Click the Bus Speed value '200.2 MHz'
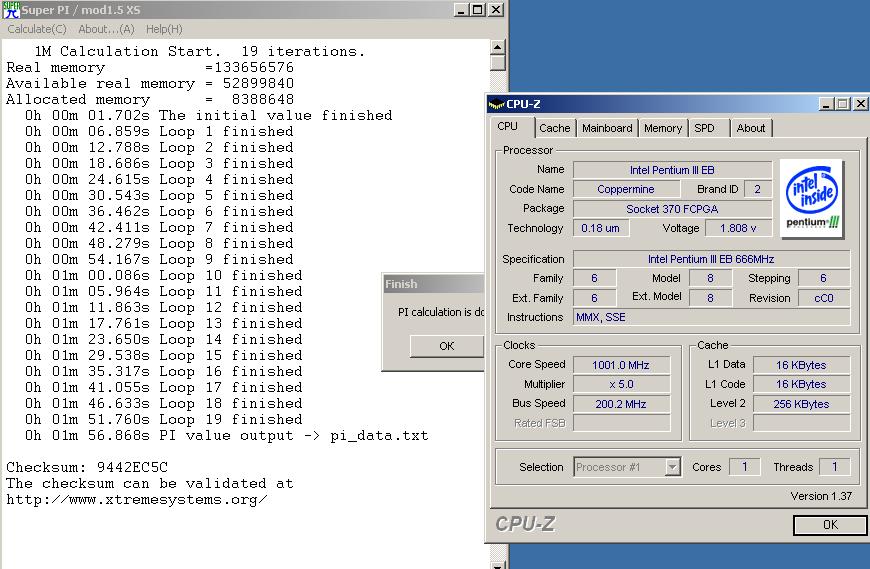This screenshot has height=569, width=870. tap(621, 404)
